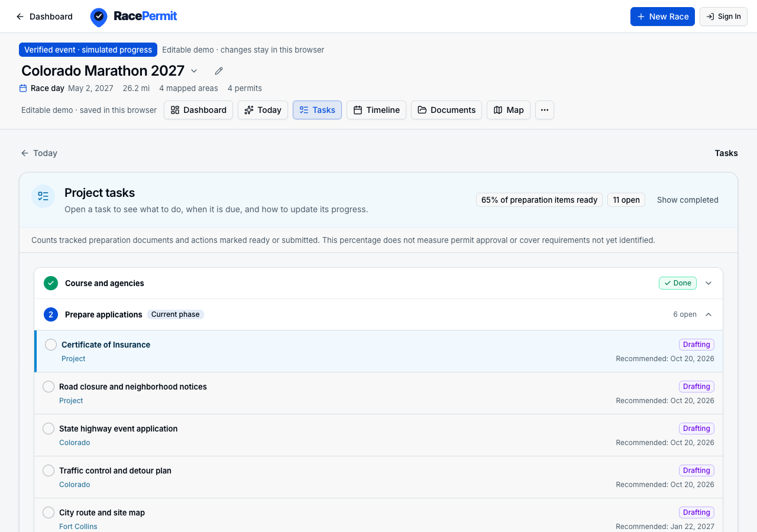
Task: Click Colorado link under State highway event application
Action: click(75, 442)
